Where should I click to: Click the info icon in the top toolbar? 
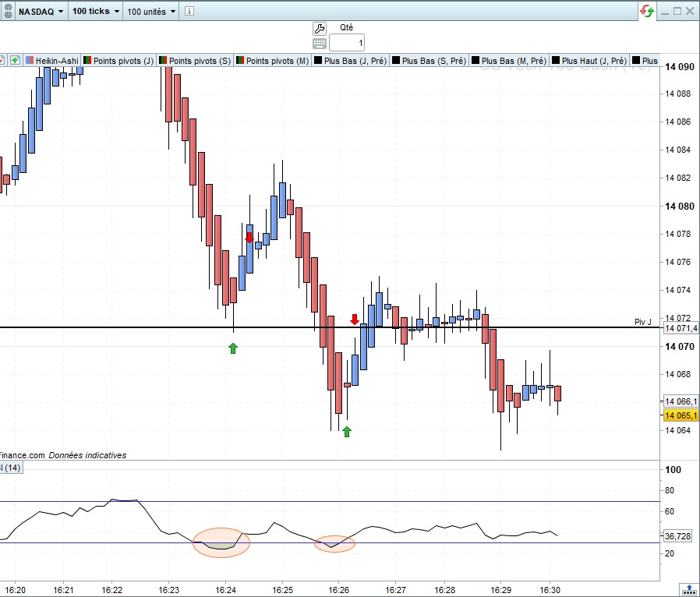[189, 11]
